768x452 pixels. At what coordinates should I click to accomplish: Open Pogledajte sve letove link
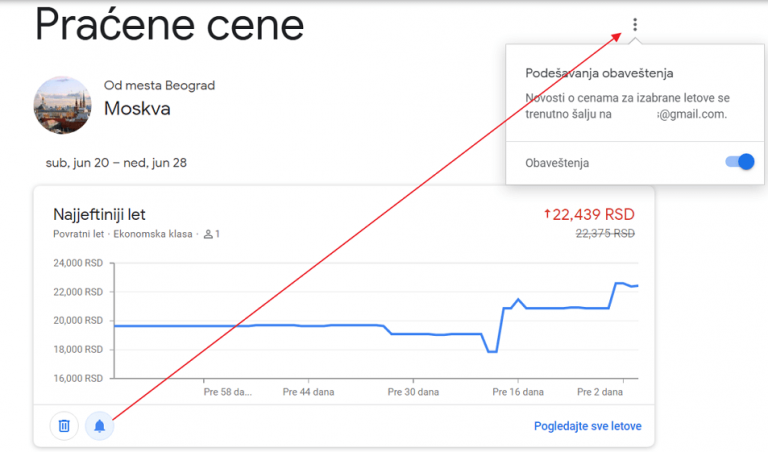(587, 426)
